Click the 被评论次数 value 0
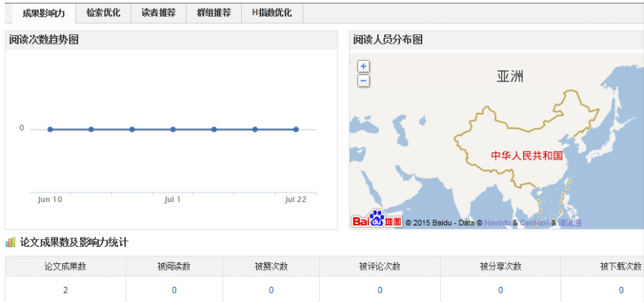 tap(380, 291)
